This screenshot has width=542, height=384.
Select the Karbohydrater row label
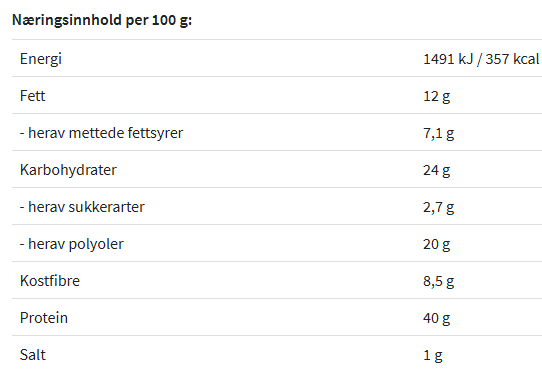[x=68, y=170]
